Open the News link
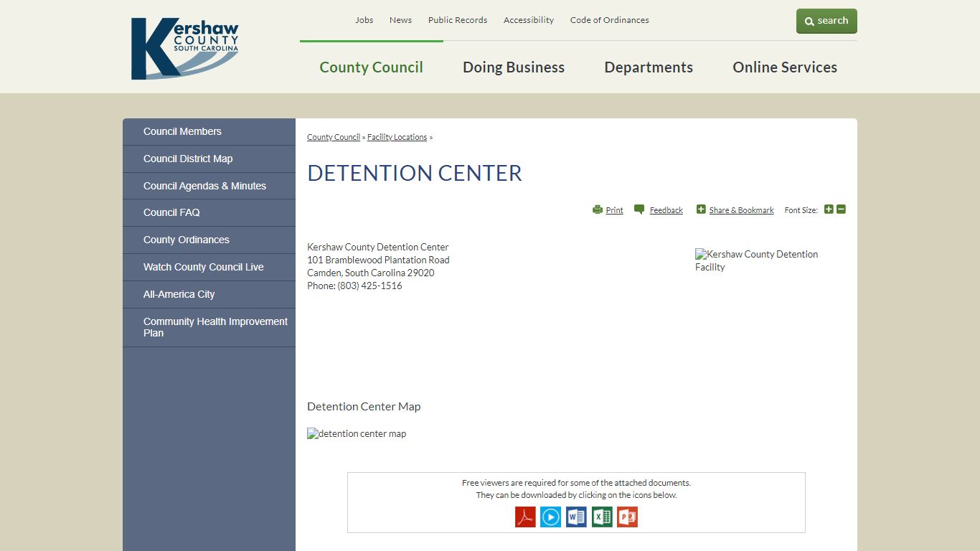 (400, 20)
